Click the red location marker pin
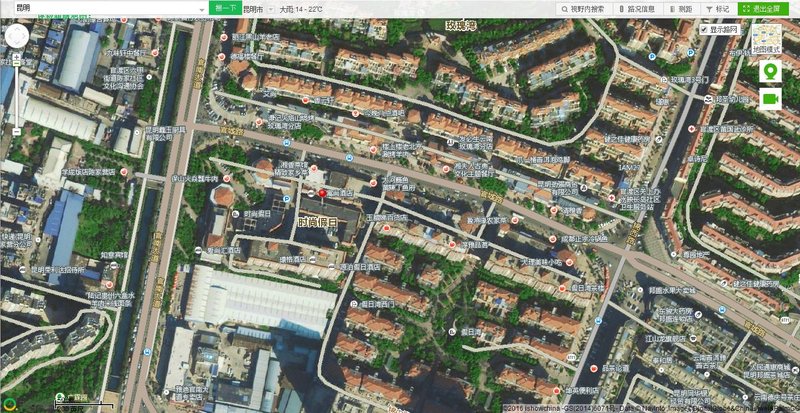This screenshot has width=800, height=413. [322, 193]
